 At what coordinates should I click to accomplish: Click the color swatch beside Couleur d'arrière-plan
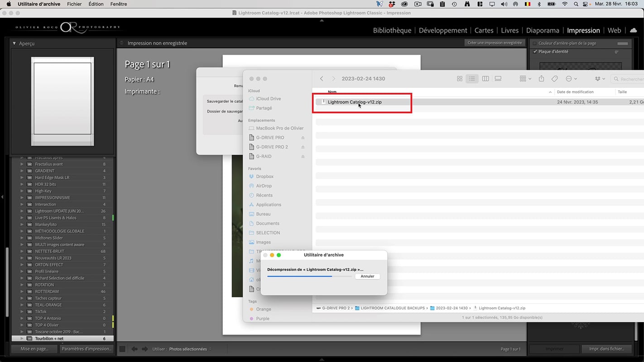(x=623, y=43)
